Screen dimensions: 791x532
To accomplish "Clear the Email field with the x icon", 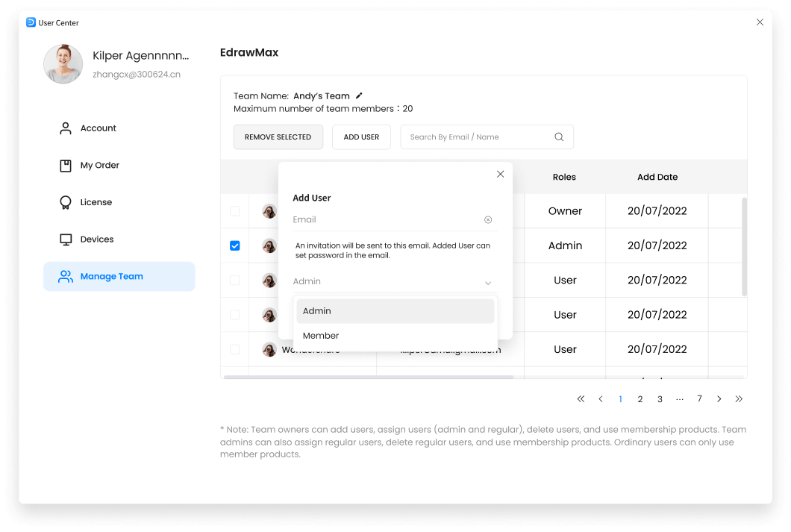I will (x=488, y=220).
